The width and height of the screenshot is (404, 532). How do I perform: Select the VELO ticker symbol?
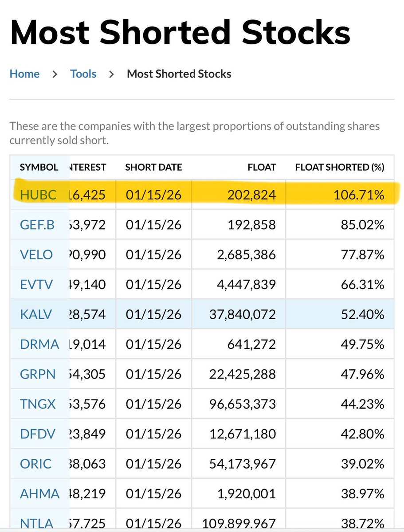coord(36,255)
